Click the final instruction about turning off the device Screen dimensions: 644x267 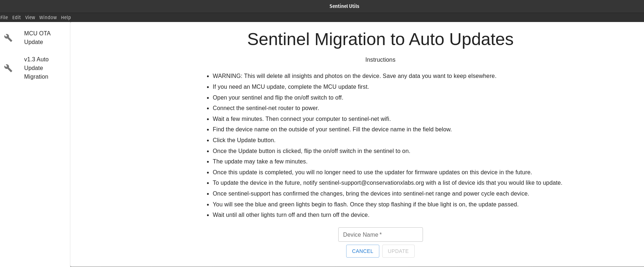tap(291, 215)
